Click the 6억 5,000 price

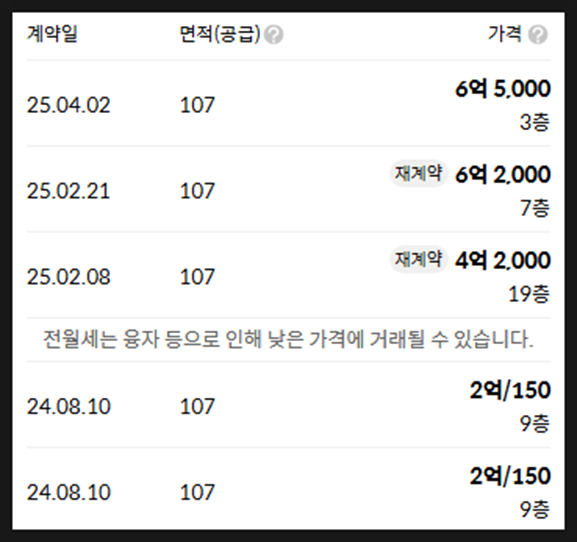coord(503,89)
